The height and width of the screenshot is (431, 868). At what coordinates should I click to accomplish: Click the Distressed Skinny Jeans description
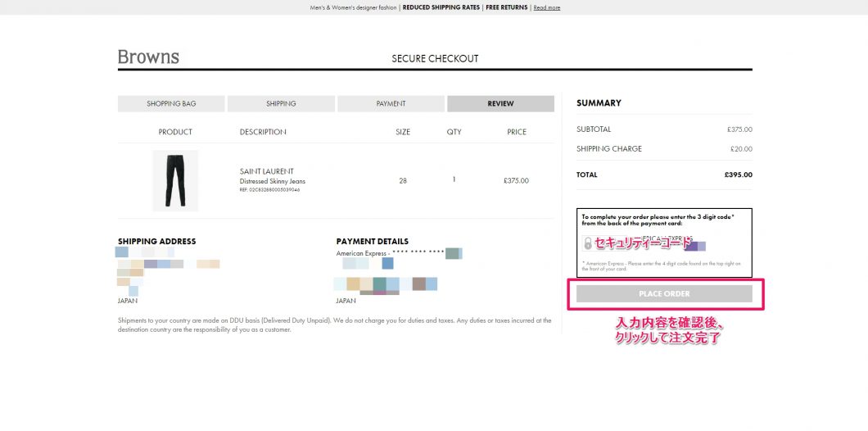273,181
